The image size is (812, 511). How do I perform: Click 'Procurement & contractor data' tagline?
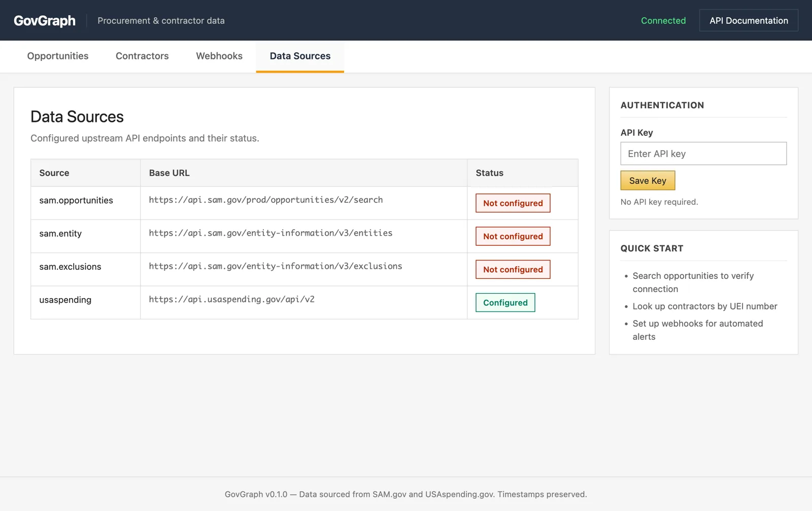161,20
